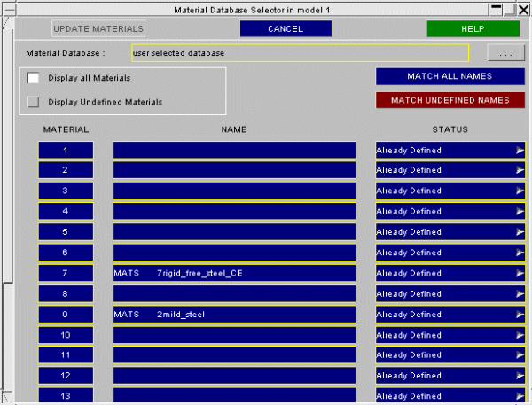Click status arrow icon for material 3

(x=520, y=191)
